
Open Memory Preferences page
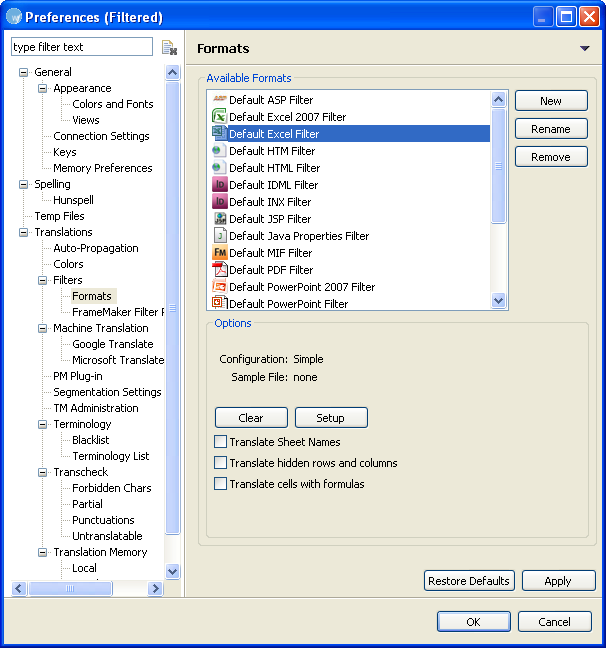click(x=103, y=168)
